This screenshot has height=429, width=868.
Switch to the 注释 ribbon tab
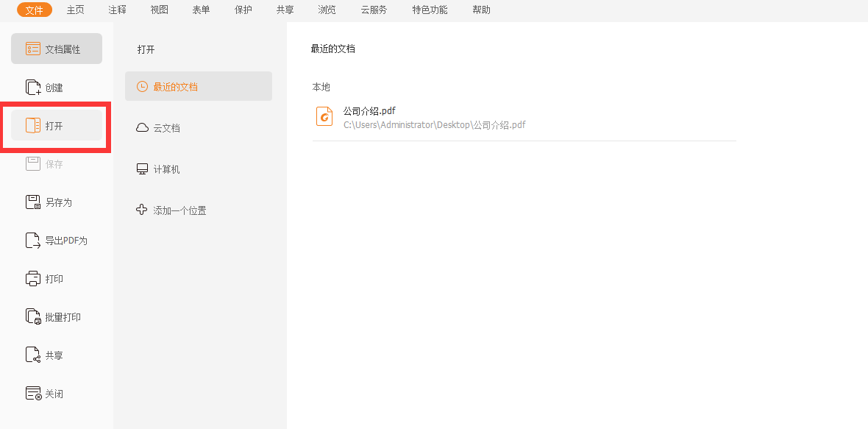116,10
